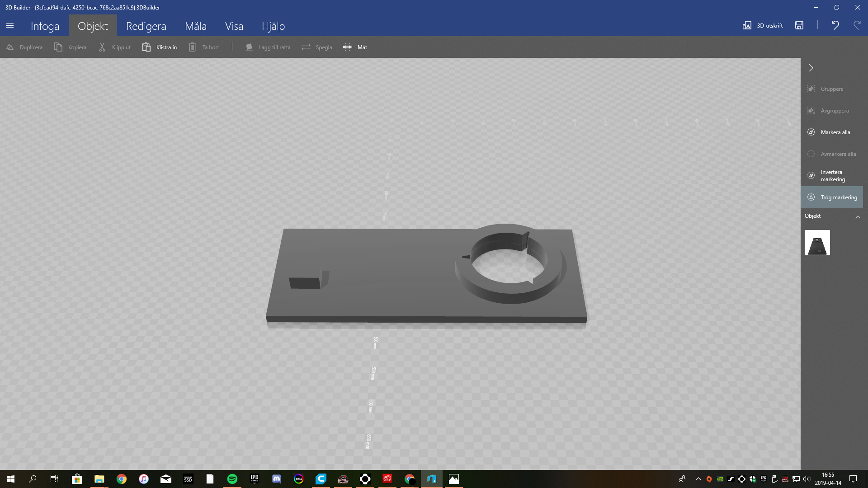The image size is (868, 488).
Task: Open the clock showing 16:55
Action: 828,479
